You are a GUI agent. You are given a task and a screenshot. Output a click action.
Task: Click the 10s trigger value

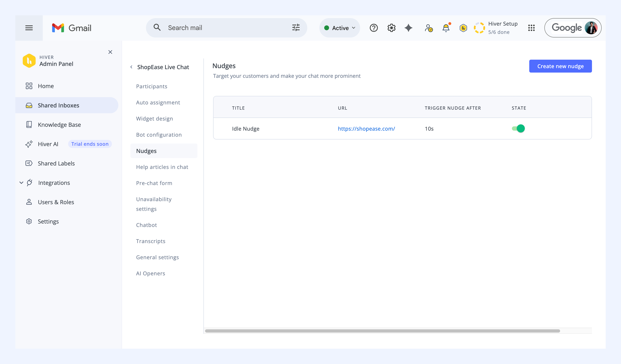point(429,129)
